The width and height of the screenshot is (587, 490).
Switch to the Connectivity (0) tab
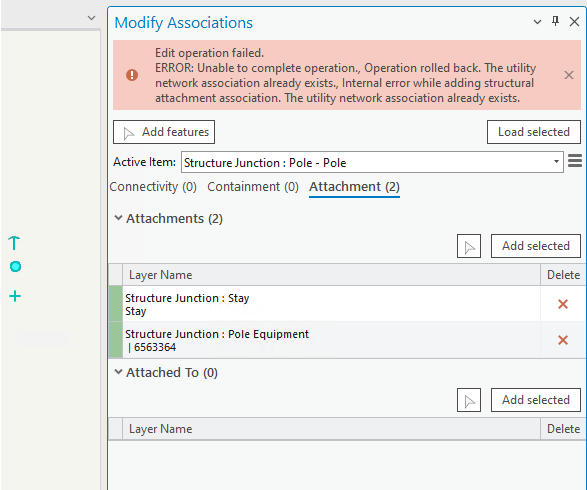153,186
